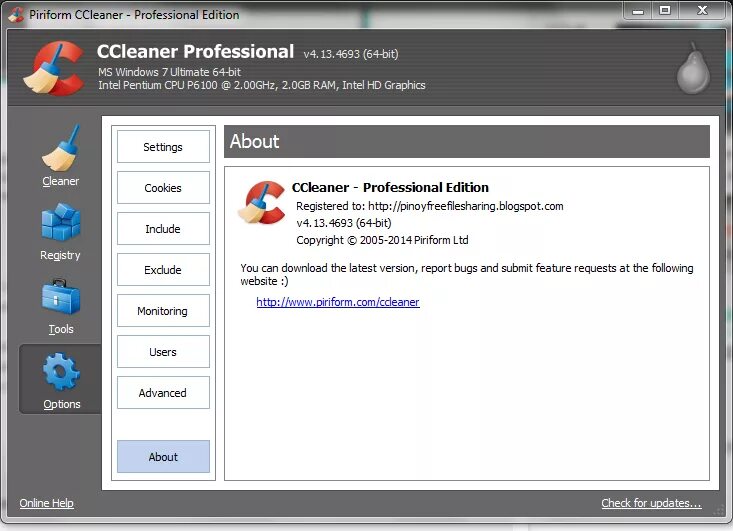Open the Include options page
This screenshot has width=733, height=531.
tap(163, 229)
